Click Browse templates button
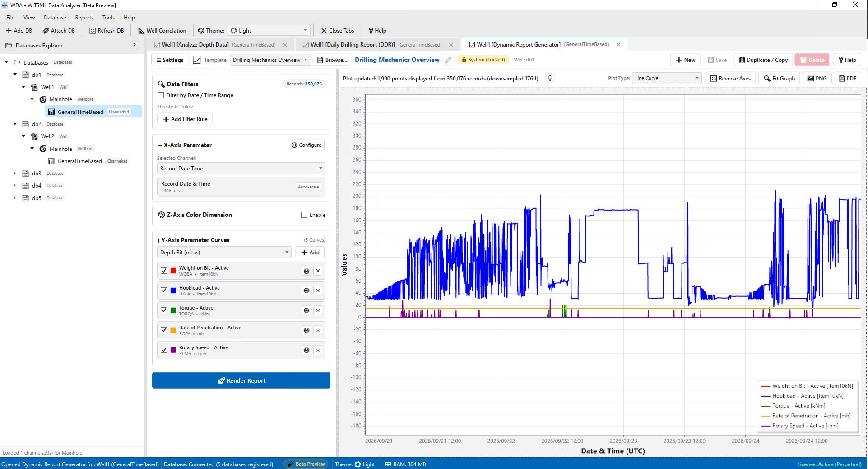This screenshot has height=469, width=868. [x=332, y=60]
